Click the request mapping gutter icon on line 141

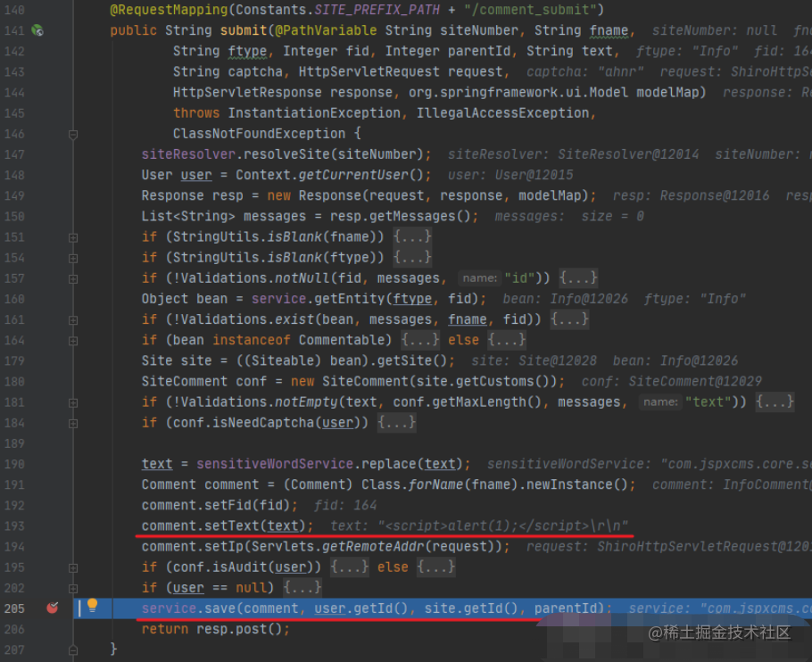pyautogui.click(x=37, y=30)
